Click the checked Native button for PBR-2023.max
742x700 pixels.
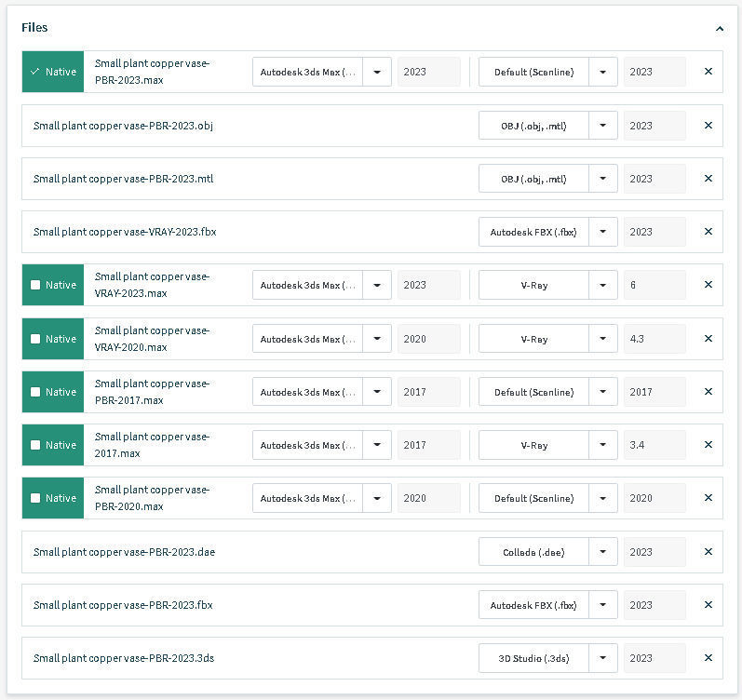(53, 72)
